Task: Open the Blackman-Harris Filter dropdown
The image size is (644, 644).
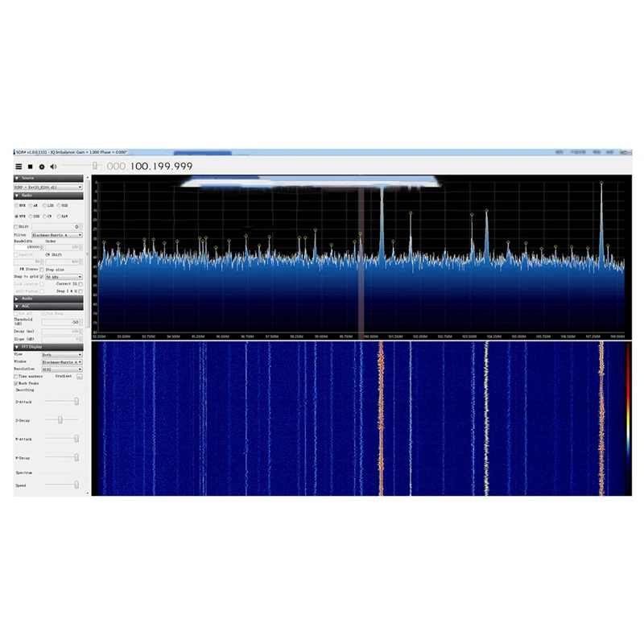Action: [58, 234]
